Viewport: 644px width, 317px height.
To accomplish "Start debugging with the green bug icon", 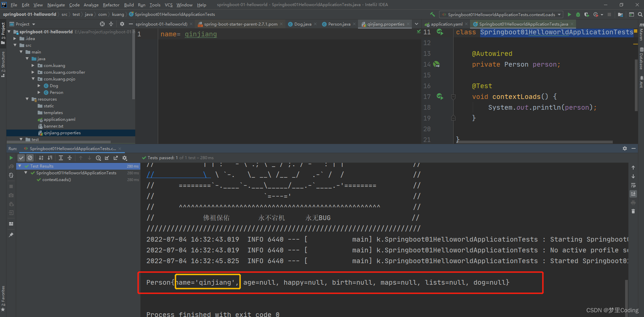I will pyautogui.click(x=578, y=14).
